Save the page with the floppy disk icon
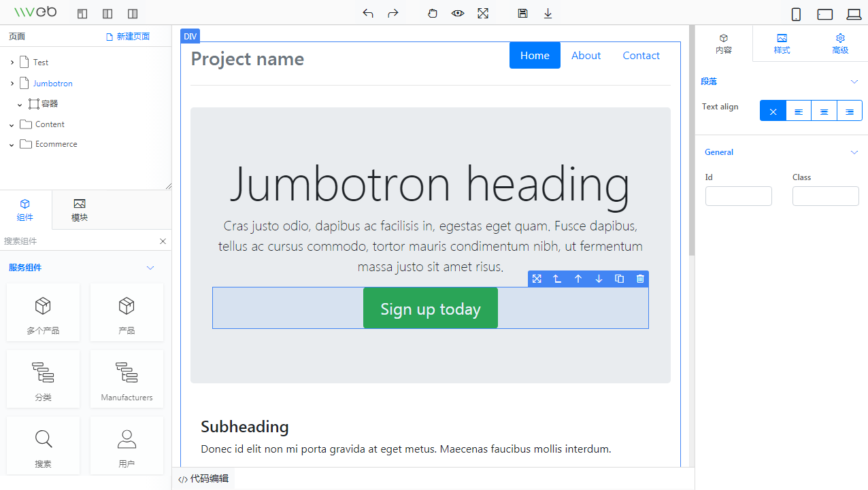 tap(522, 13)
